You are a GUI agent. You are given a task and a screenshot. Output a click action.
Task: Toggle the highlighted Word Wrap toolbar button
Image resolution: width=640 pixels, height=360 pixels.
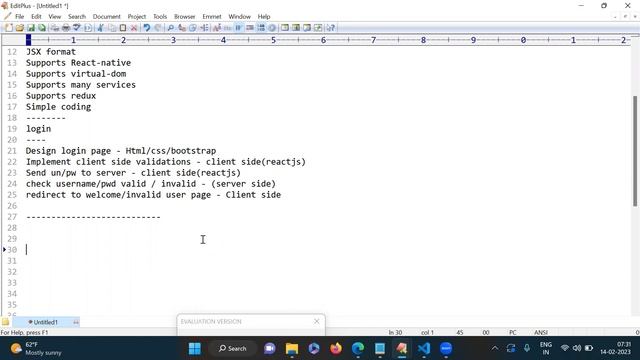[x=238, y=28]
